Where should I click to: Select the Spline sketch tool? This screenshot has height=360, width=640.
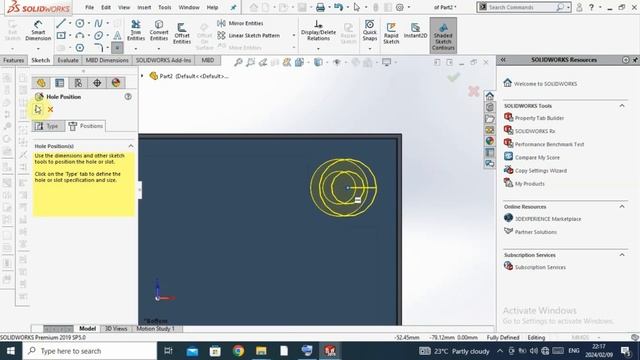point(98,23)
